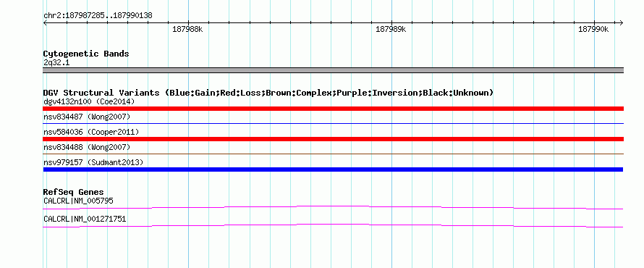Select the CALCRL NM_005795 magenta intron line
644x268 pixels.
coord(333,207)
